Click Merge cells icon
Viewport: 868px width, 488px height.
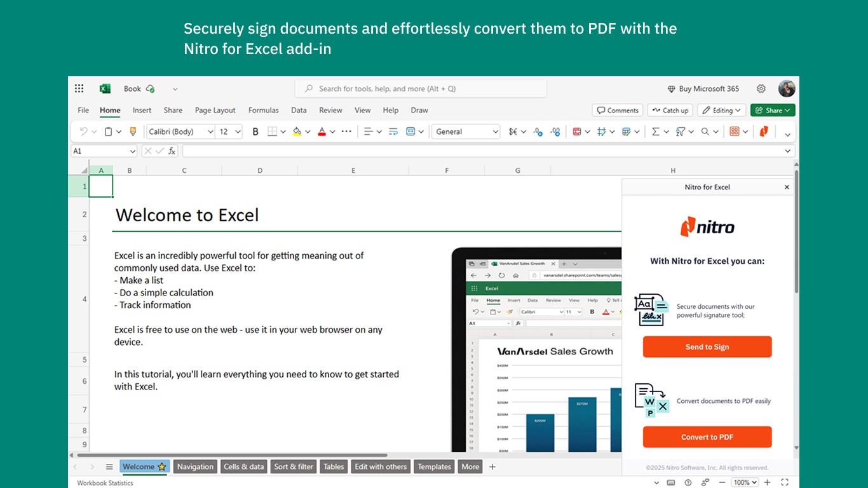[410, 132]
